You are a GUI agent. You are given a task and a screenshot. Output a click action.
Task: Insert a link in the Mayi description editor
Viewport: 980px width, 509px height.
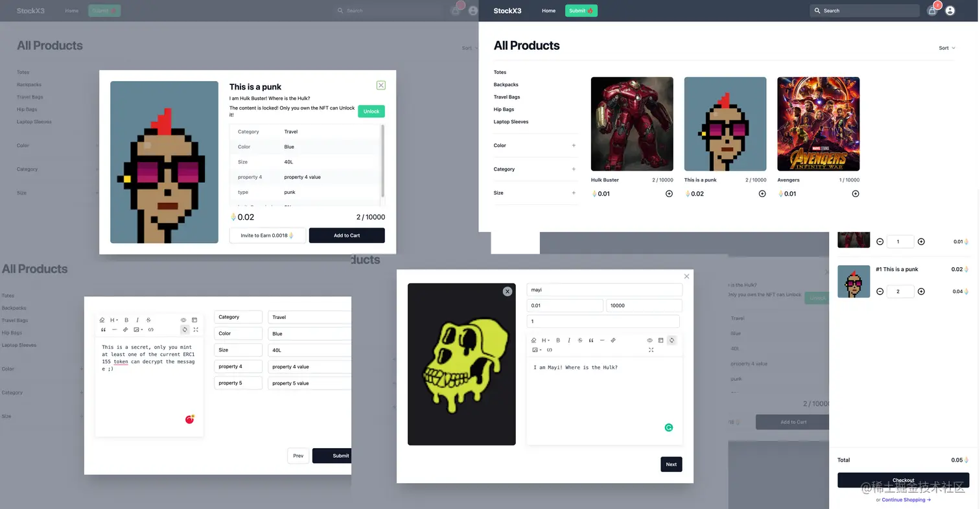(613, 340)
